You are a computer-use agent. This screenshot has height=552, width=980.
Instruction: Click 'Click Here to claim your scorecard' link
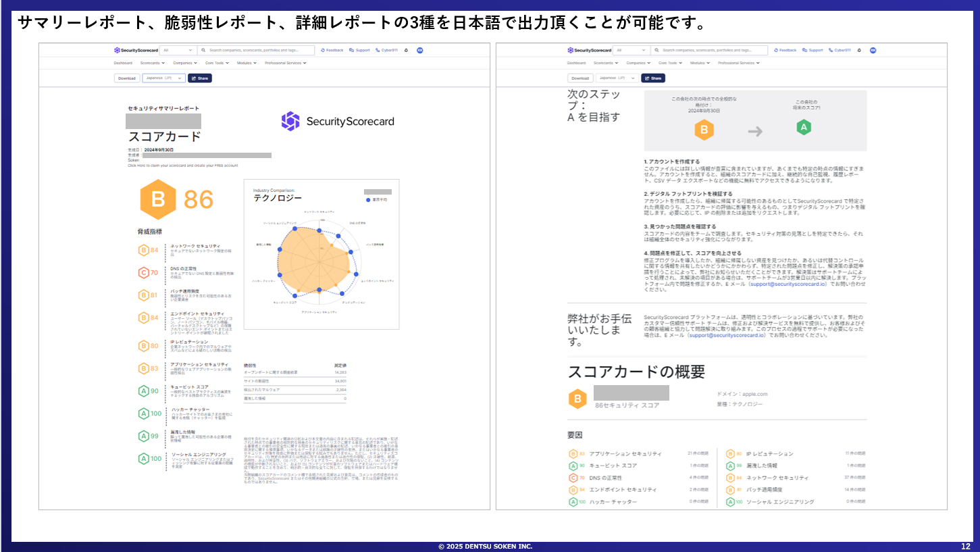tap(182, 165)
